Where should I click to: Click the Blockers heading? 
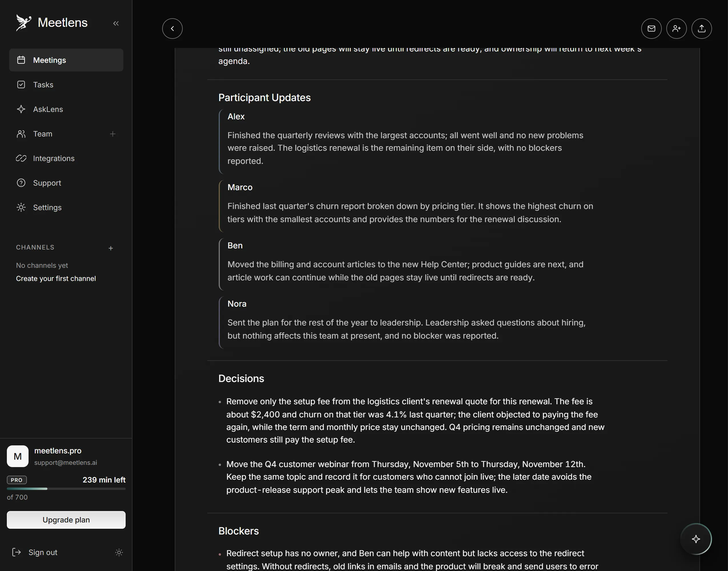click(238, 531)
